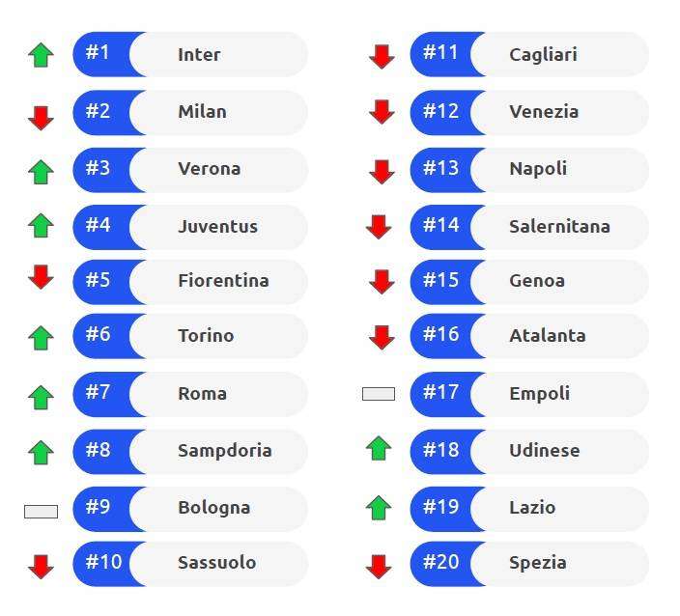
Task: Click the green up arrow next to Lazio
Action: [379, 508]
